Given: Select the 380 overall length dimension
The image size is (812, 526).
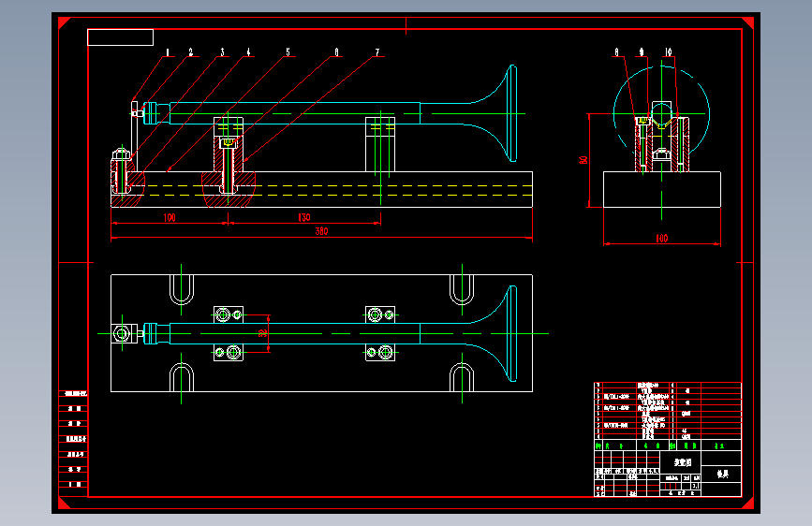Looking at the screenshot, I should (x=321, y=231).
